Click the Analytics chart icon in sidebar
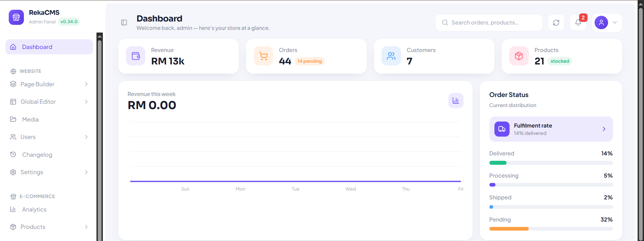The image size is (644, 241). pos(13,209)
